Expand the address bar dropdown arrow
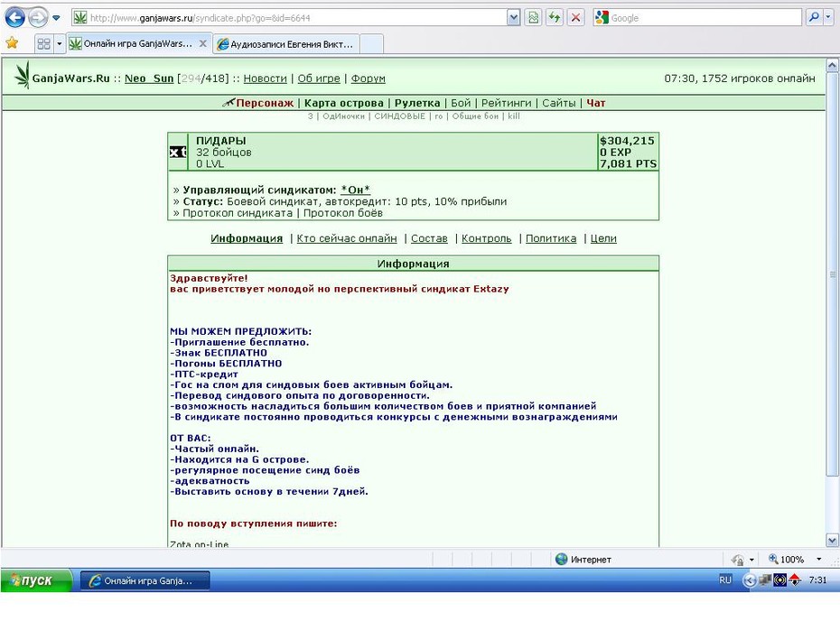The width and height of the screenshot is (840, 630). click(513, 18)
